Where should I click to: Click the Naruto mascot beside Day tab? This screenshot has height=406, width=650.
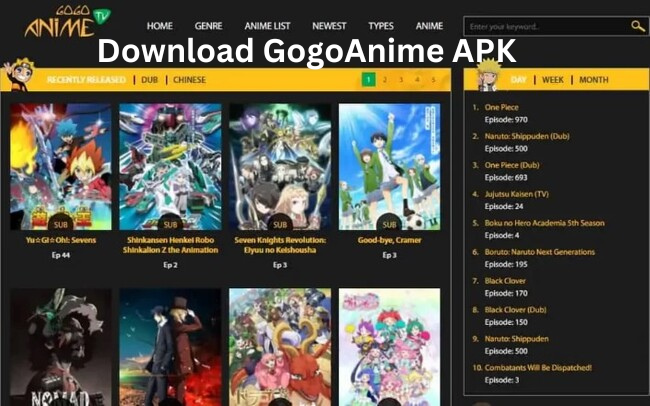click(488, 75)
